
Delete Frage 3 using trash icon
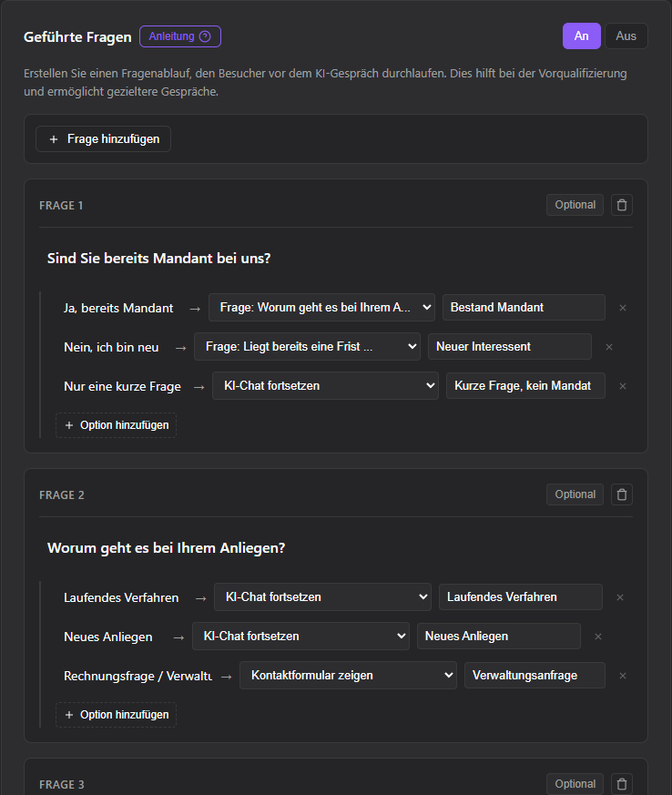(x=622, y=784)
